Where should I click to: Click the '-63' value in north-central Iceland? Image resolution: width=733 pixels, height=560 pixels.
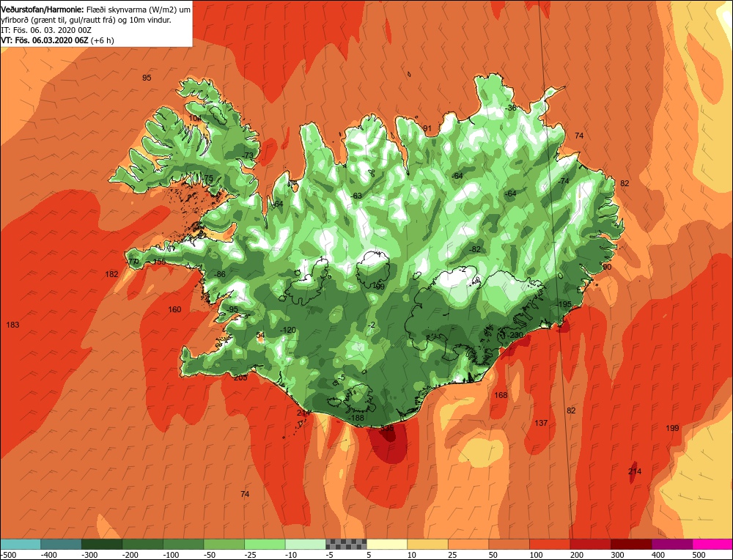pos(356,196)
